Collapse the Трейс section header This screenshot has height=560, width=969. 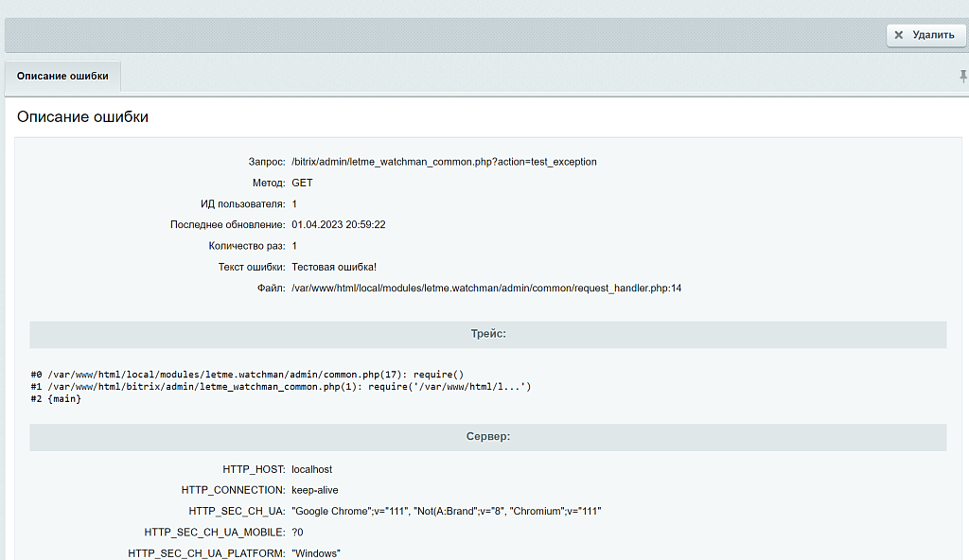[487, 334]
